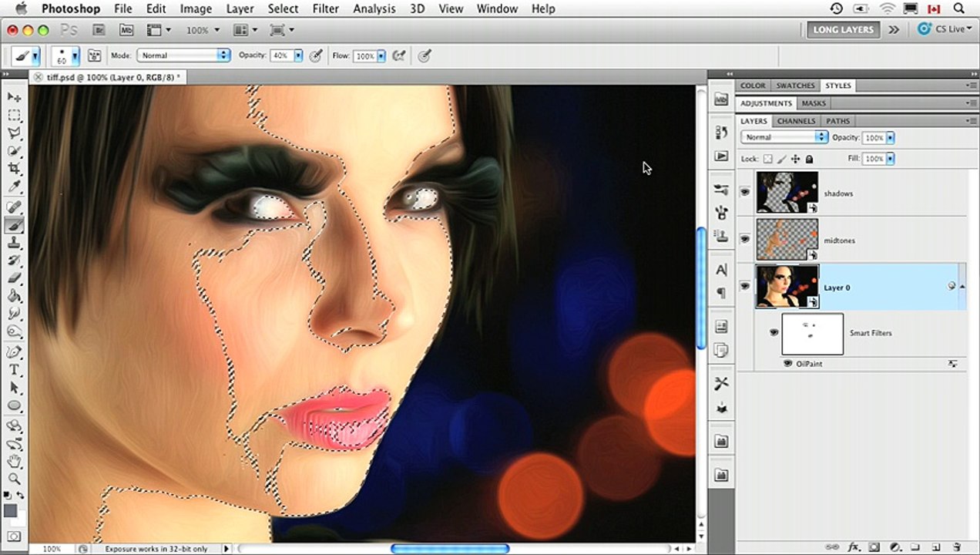This screenshot has width=980, height=555.
Task: Click the foreground color swatch
Action: (x=11, y=510)
